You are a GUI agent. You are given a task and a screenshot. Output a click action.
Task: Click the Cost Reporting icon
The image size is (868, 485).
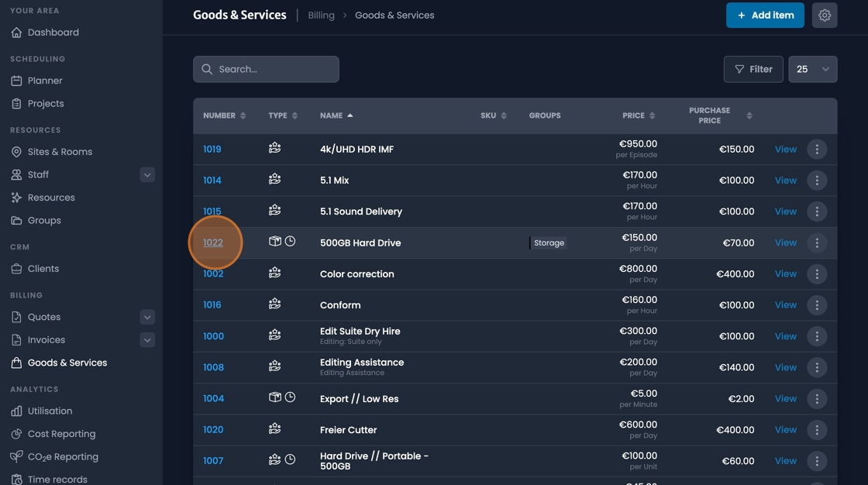click(x=16, y=433)
